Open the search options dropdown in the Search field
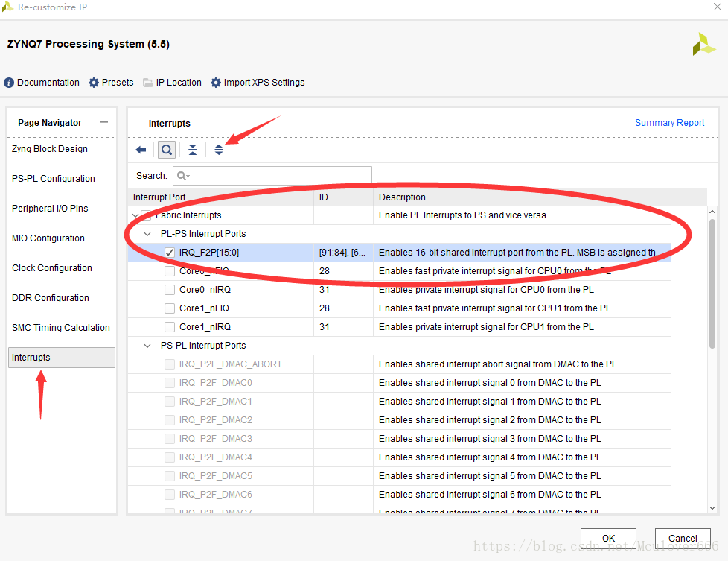This screenshot has width=728, height=561. tap(183, 176)
